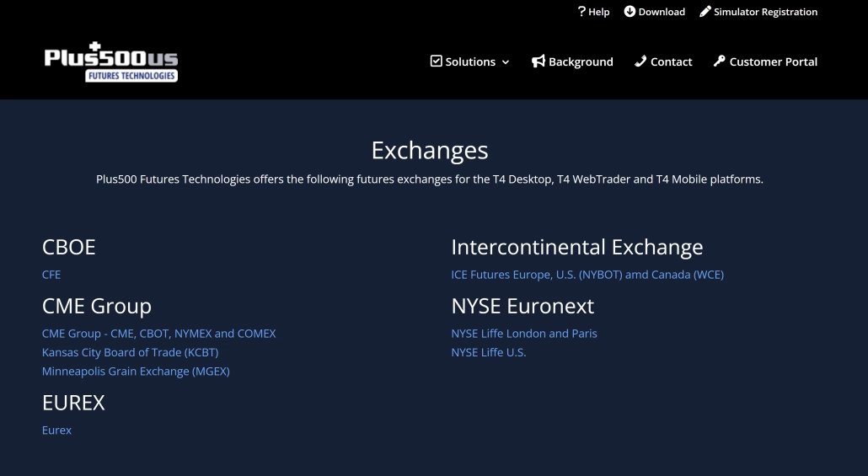Select Kansas City Board of Trade (KCBT)

point(130,352)
